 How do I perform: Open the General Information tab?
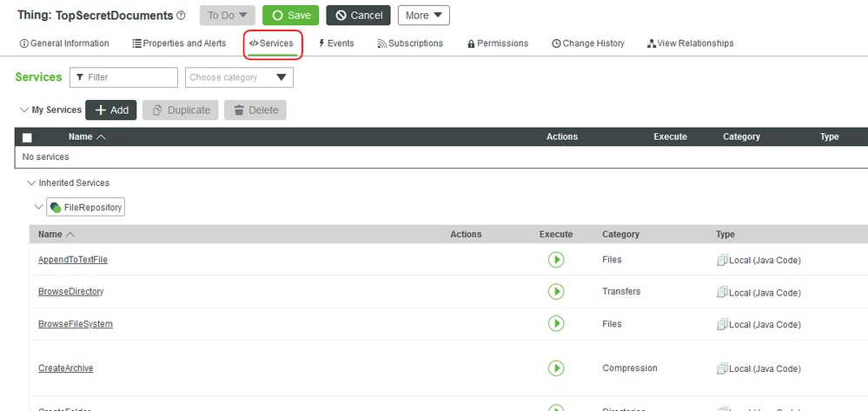(64, 43)
